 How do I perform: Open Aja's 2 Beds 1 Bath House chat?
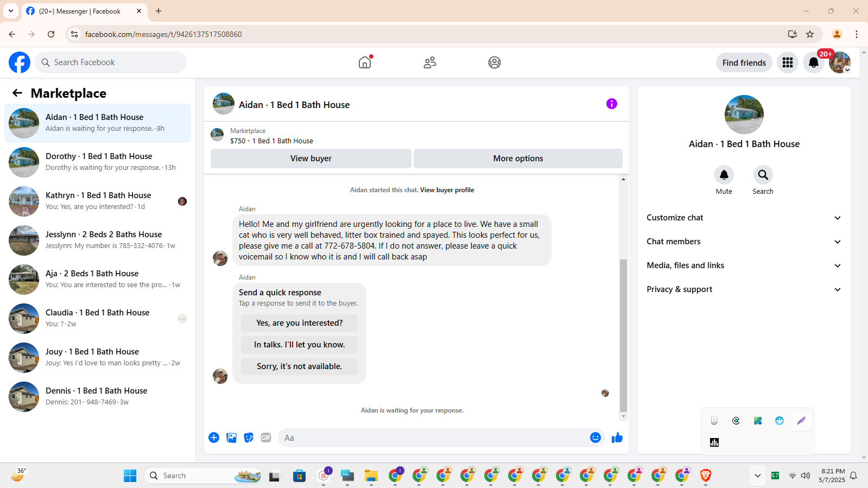(98, 280)
